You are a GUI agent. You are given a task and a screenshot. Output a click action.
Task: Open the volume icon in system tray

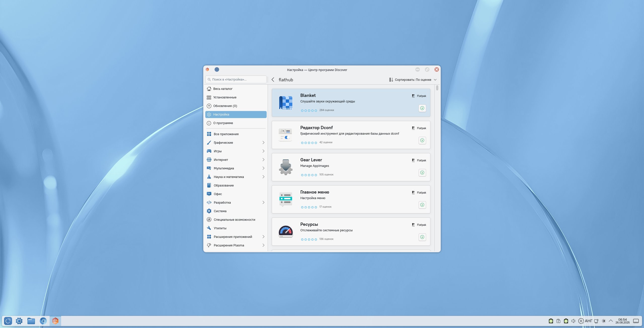573,321
